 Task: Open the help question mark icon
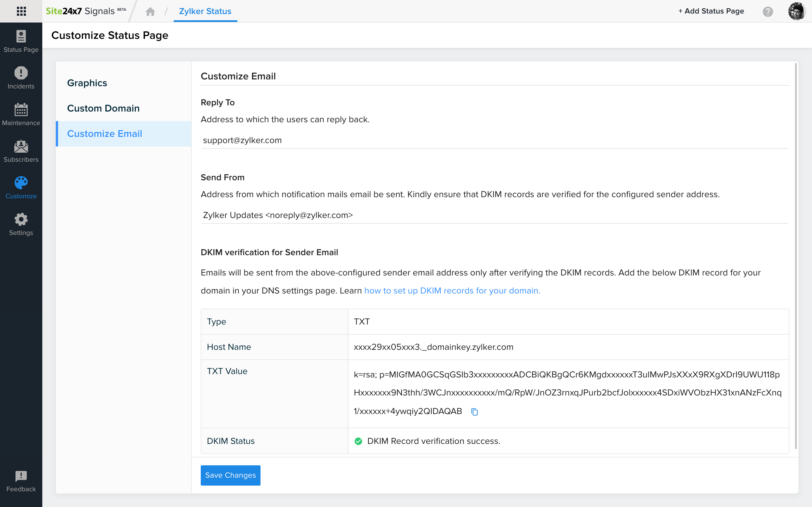coord(767,12)
